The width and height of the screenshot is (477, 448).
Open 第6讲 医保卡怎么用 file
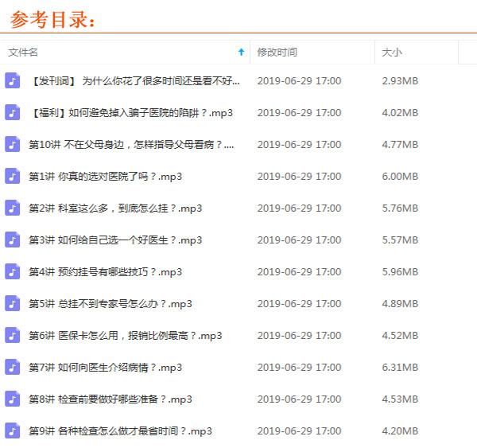(x=125, y=335)
